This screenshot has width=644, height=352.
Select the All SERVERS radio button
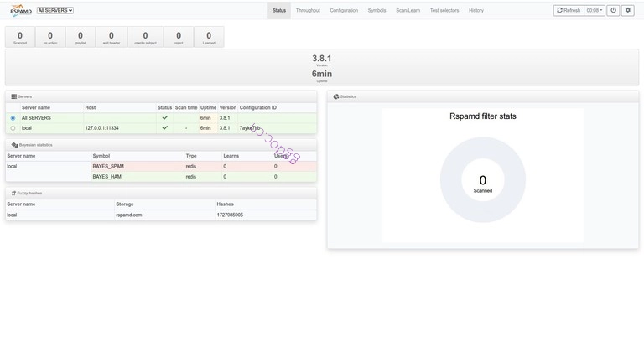coord(13,118)
